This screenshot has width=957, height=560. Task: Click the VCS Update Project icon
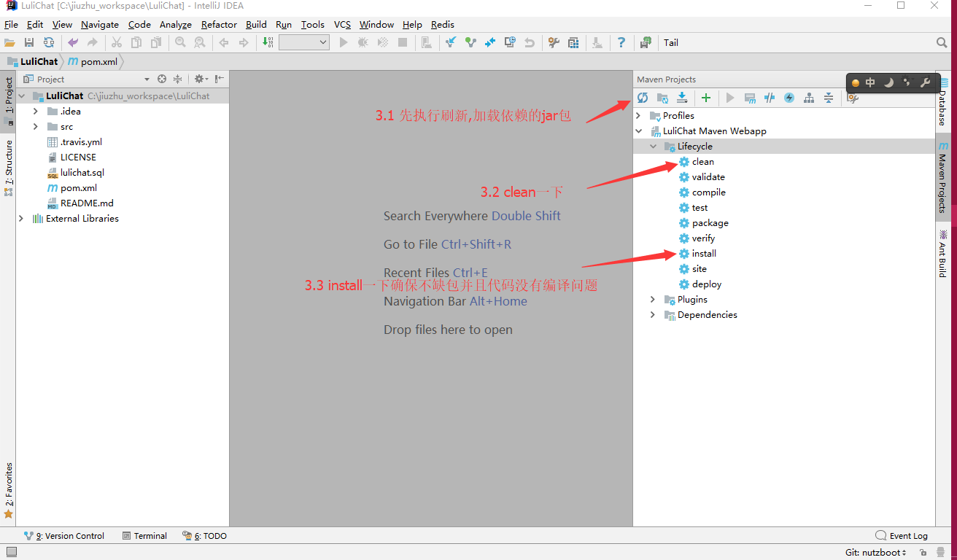(451, 43)
